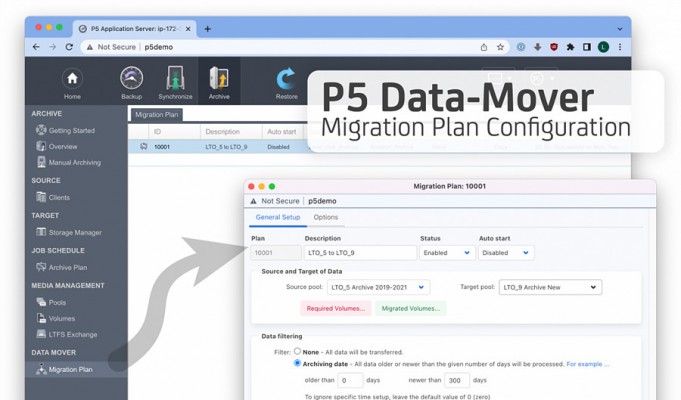Open Storage Manager under Target
Screen dimensions: 681x400
point(69,232)
